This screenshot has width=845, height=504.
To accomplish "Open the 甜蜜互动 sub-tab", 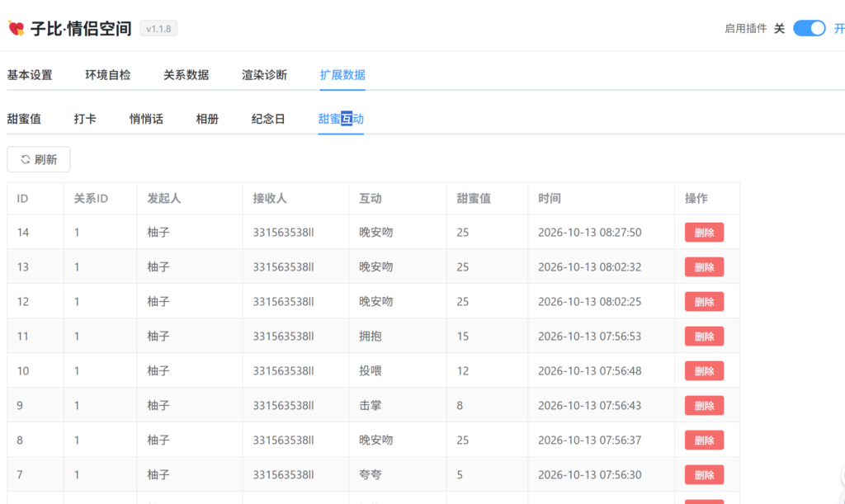I will pos(341,119).
